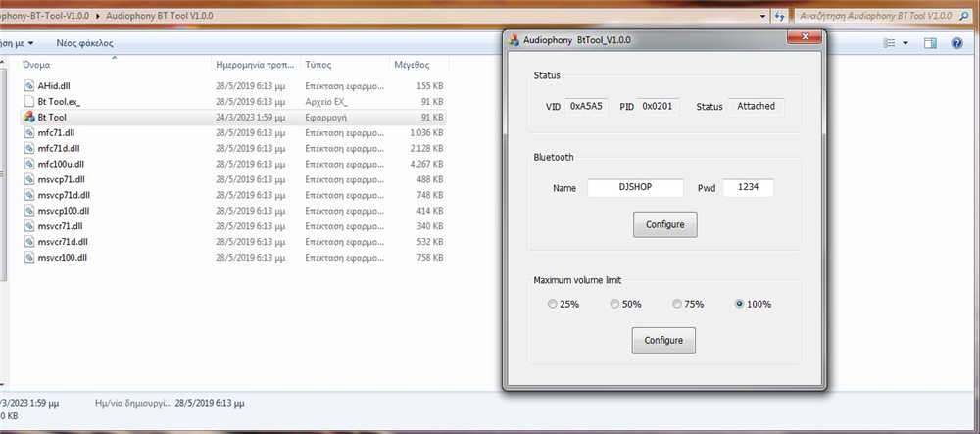980x434 pixels.
Task: Click the Explorer help question mark icon
Action: tap(956, 43)
